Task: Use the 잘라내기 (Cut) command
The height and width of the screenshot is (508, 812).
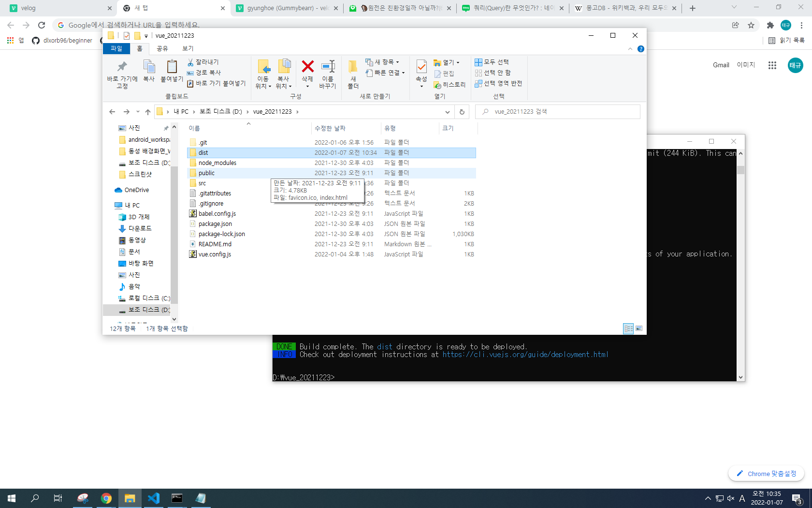Action: tap(205, 62)
